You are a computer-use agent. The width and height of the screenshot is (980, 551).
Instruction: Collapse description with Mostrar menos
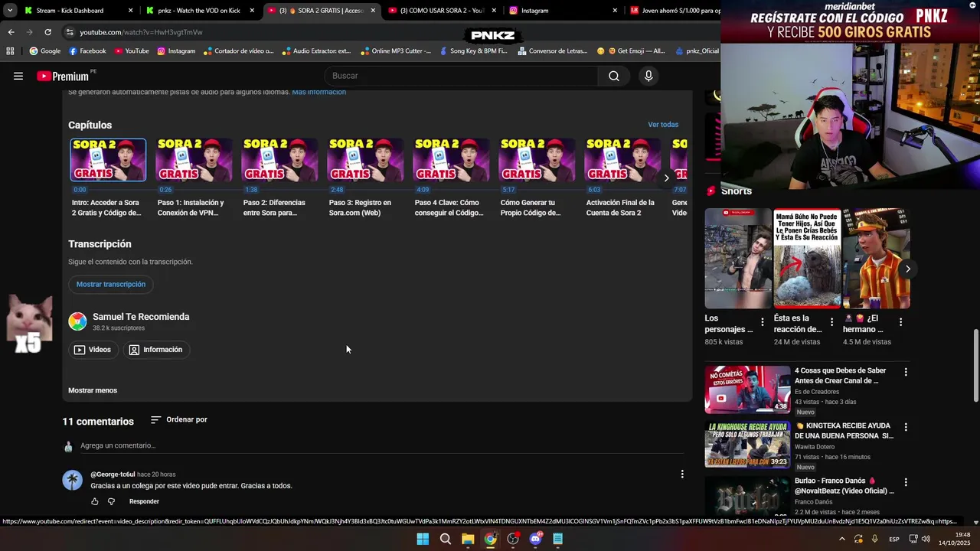tap(93, 390)
